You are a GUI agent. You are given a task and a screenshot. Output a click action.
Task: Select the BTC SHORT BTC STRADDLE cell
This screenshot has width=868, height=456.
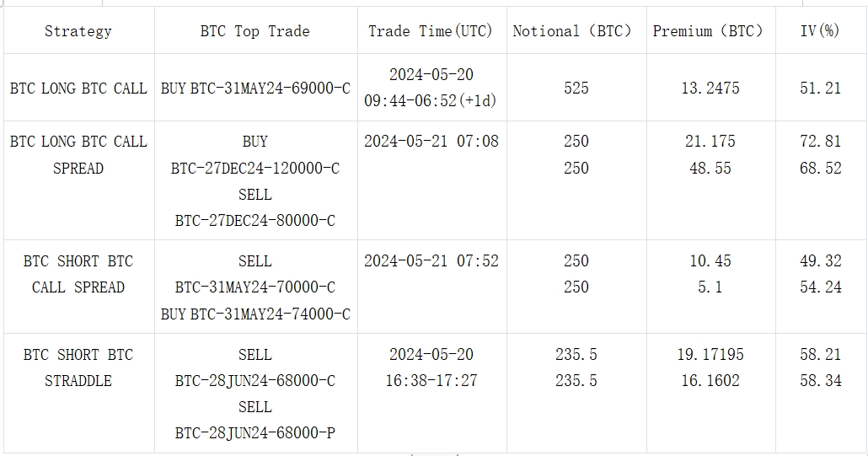(x=78, y=393)
